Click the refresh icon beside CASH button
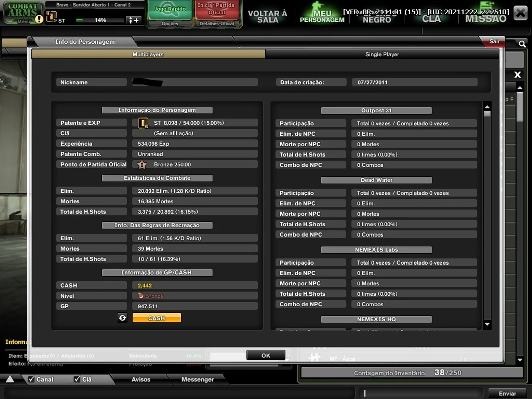This screenshot has width=532, height=399. pyautogui.click(x=122, y=318)
